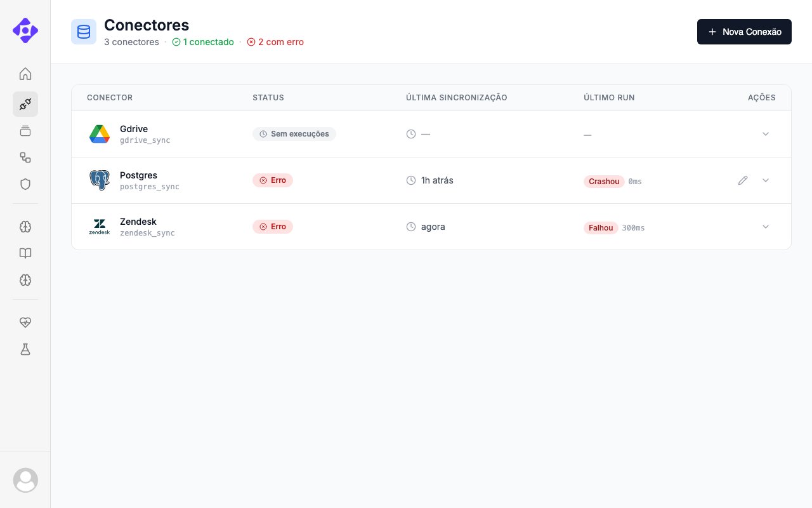812x508 pixels.
Task: Click the Falhou run badge
Action: (x=601, y=227)
